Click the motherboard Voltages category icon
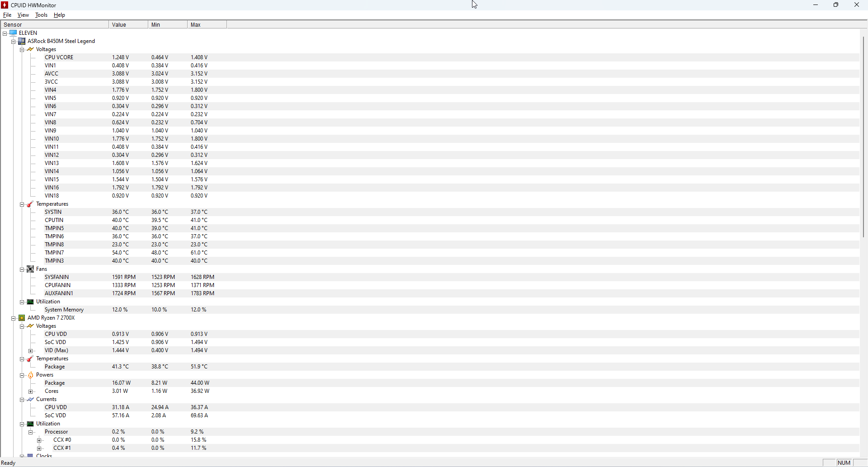Screen dimensions: 868x467 click(30, 49)
